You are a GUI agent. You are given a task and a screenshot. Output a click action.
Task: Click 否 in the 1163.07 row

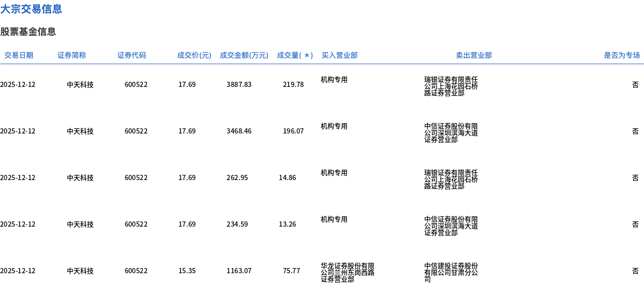pyautogui.click(x=635, y=271)
